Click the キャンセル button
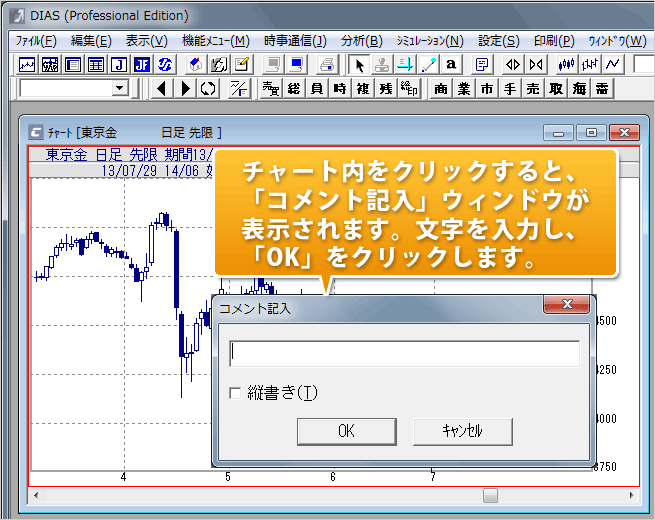 (x=462, y=431)
